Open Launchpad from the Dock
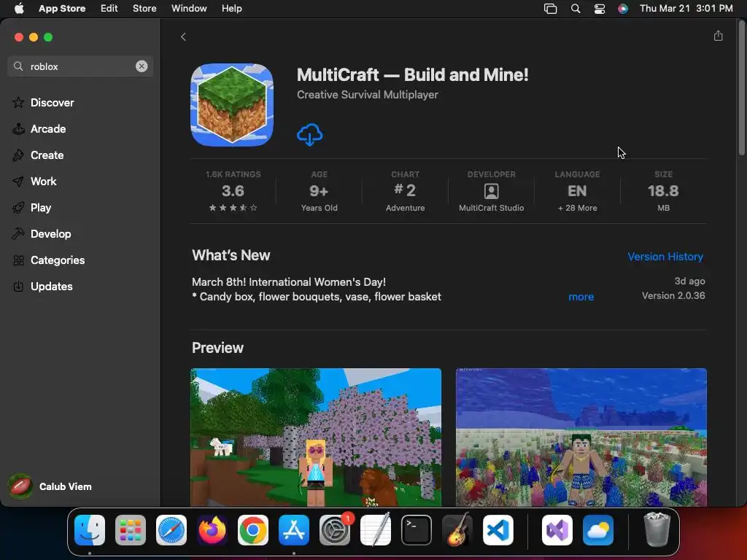Viewport: 747px width, 560px height. click(x=131, y=529)
